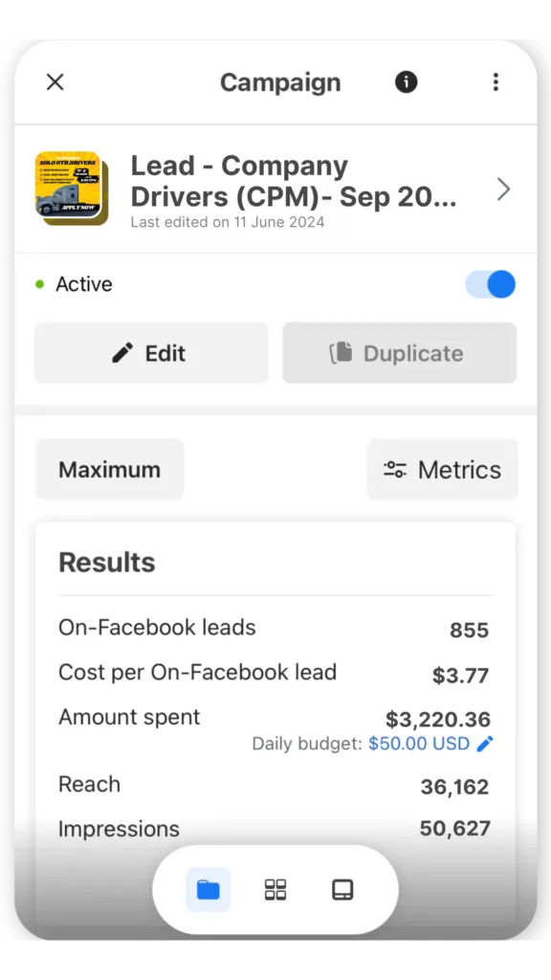Screen dimensions: 551x980
Task: Expand campaign details with right chevron
Action: coord(503,189)
